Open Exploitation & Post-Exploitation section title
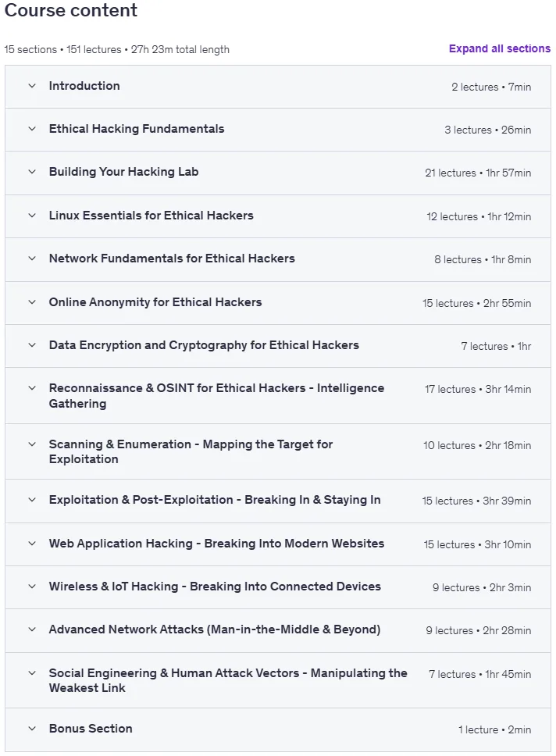556x756 pixels. [x=215, y=500]
